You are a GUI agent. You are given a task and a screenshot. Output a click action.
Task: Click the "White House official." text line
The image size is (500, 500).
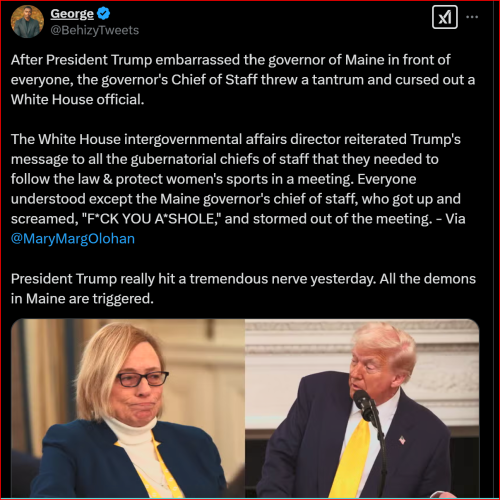click(77, 100)
